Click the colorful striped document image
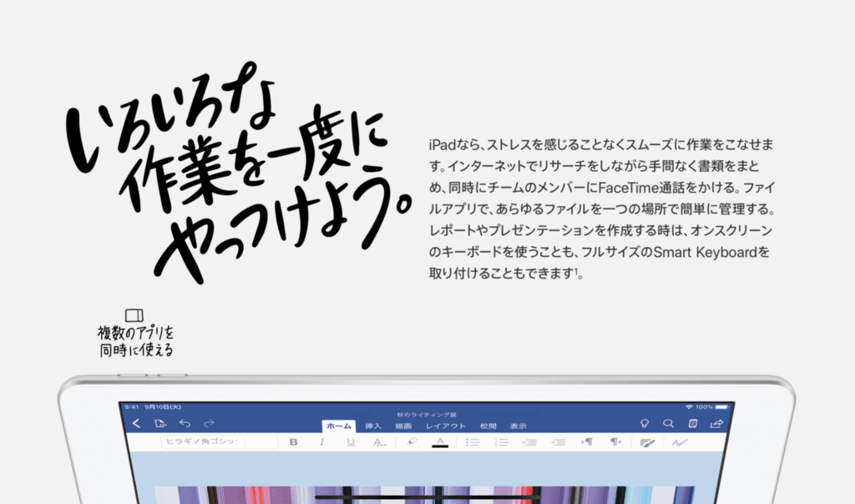855x504 pixels. click(424, 495)
